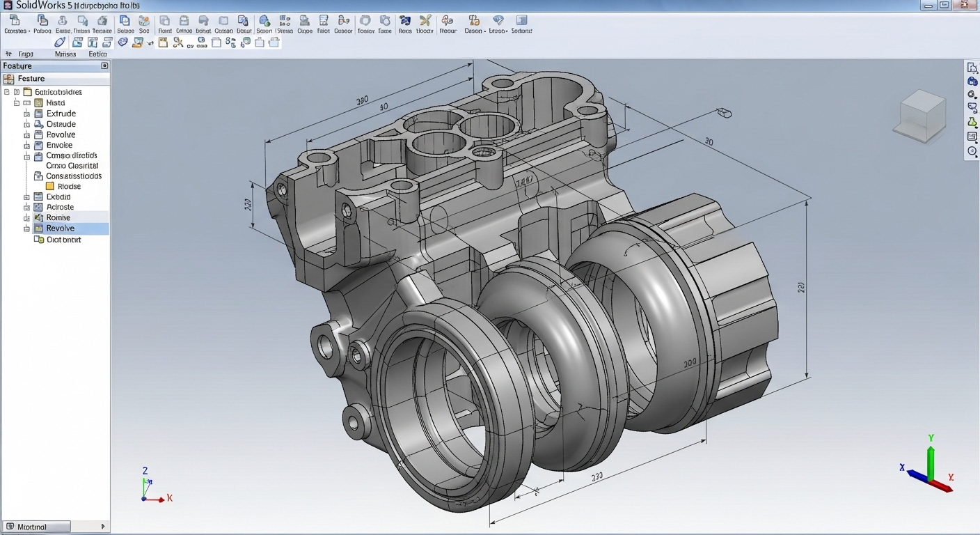
Task: Click the scroll arrow beside Mortnol tab
Action: [x=103, y=527]
